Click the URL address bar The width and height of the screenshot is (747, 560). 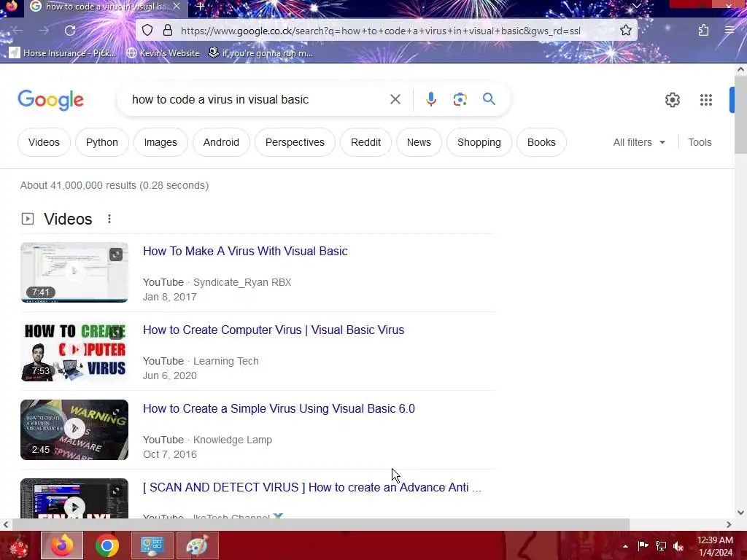tap(380, 31)
